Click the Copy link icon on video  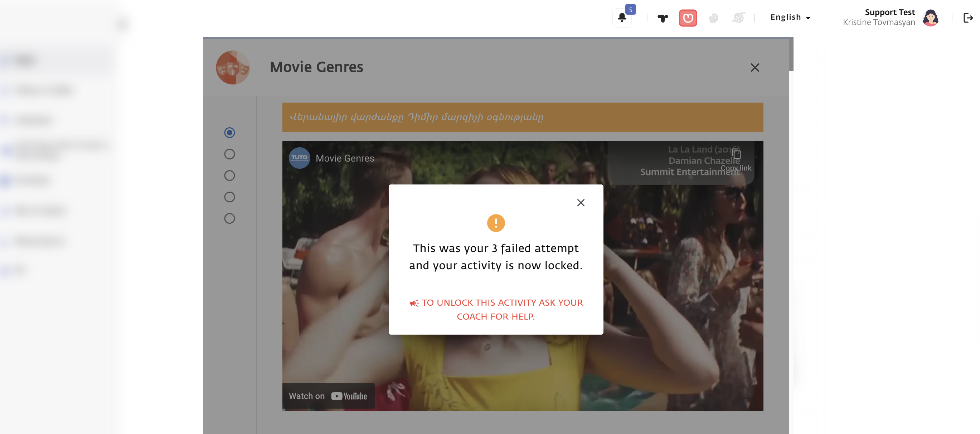coord(736,155)
